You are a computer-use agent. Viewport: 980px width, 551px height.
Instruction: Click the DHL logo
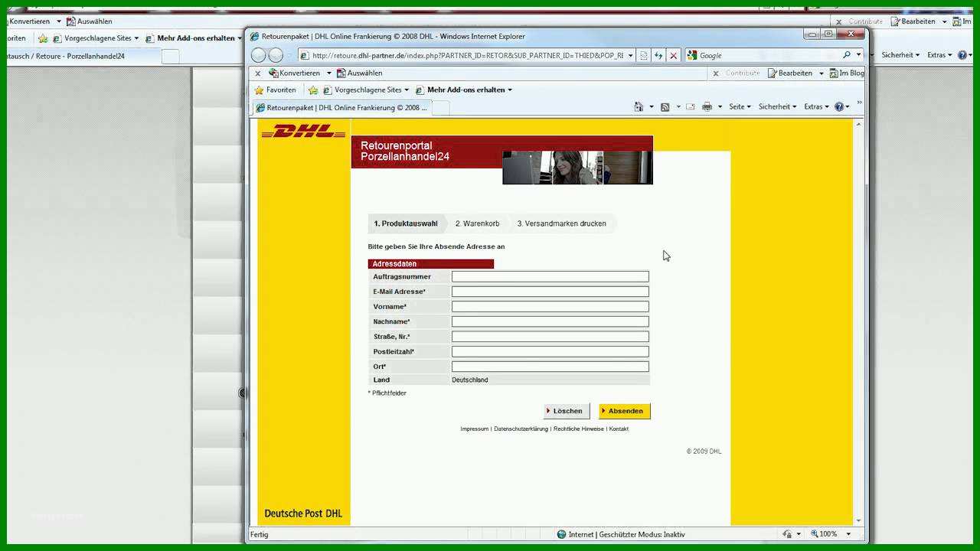pyautogui.click(x=303, y=131)
